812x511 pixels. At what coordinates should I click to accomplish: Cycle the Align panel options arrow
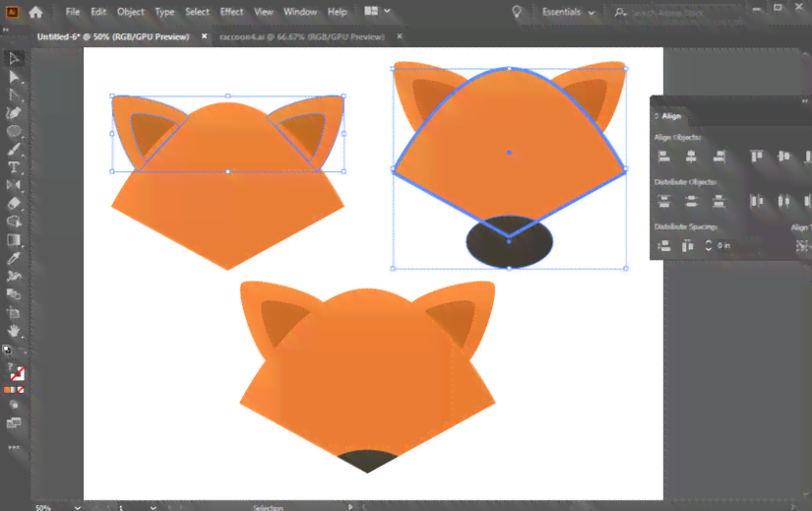click(x=656, y=116)
